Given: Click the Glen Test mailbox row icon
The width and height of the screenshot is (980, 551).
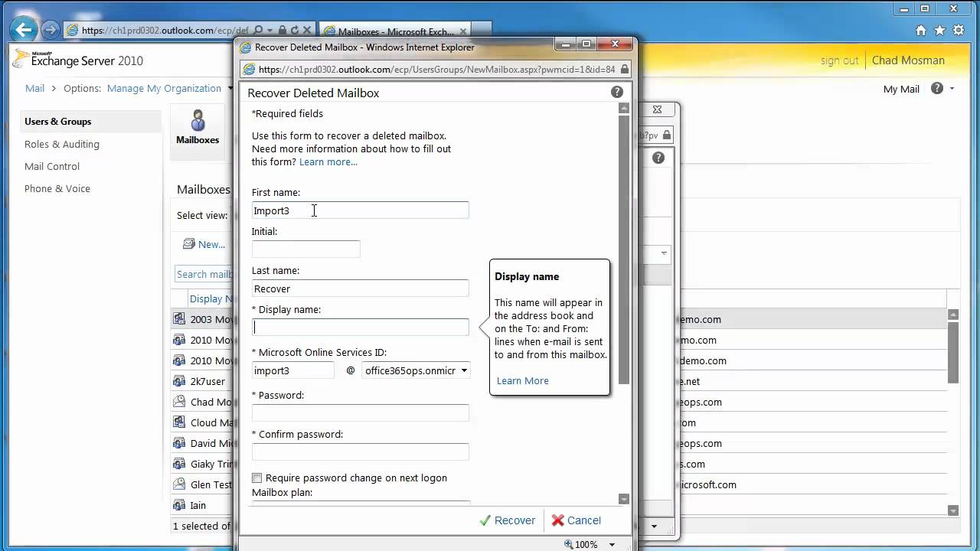Looking at the screenshot, I should coord(179,484).
